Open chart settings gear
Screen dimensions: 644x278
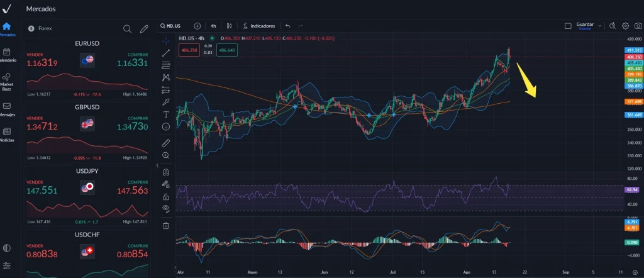coord(626,26)
